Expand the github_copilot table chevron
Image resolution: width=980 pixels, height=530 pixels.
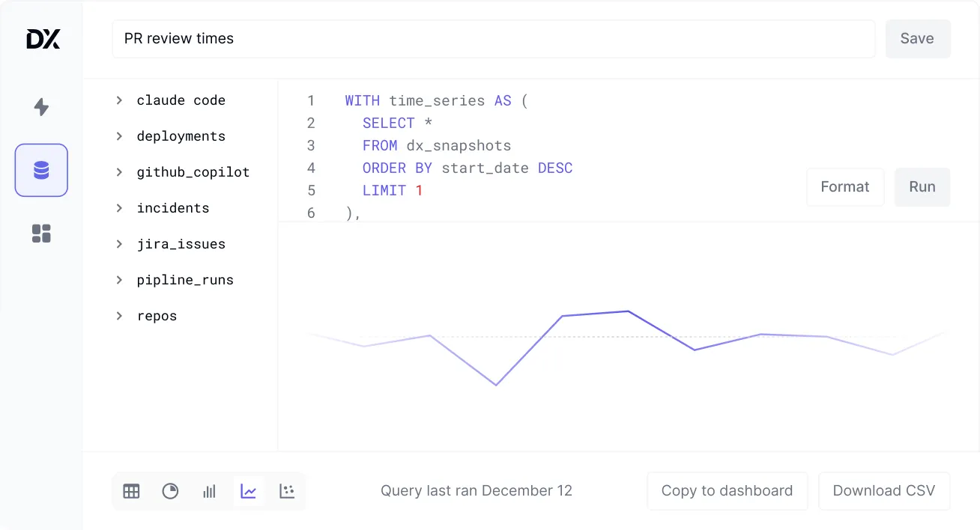click(119, 171)
